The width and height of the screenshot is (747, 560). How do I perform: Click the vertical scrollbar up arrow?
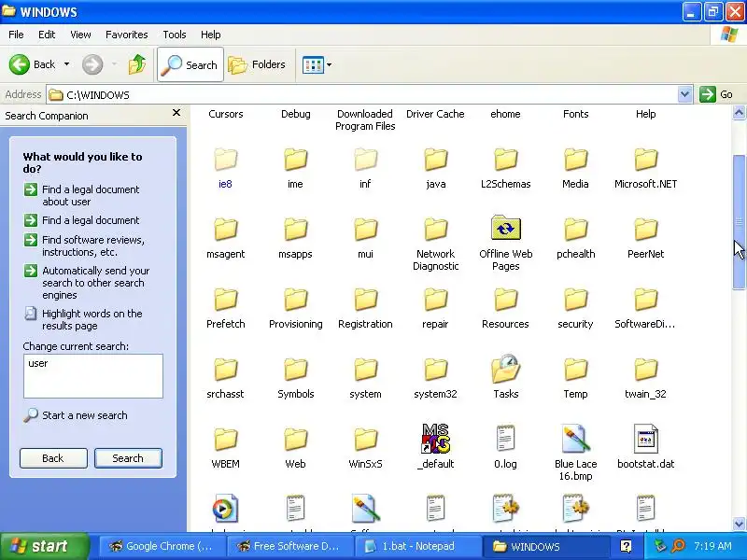tap(739, 113)
